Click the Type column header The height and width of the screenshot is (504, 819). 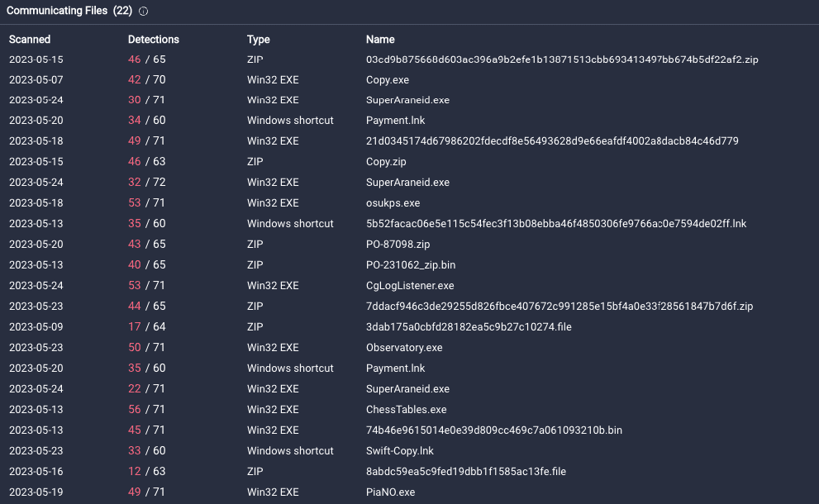click(x=259, y=40)
